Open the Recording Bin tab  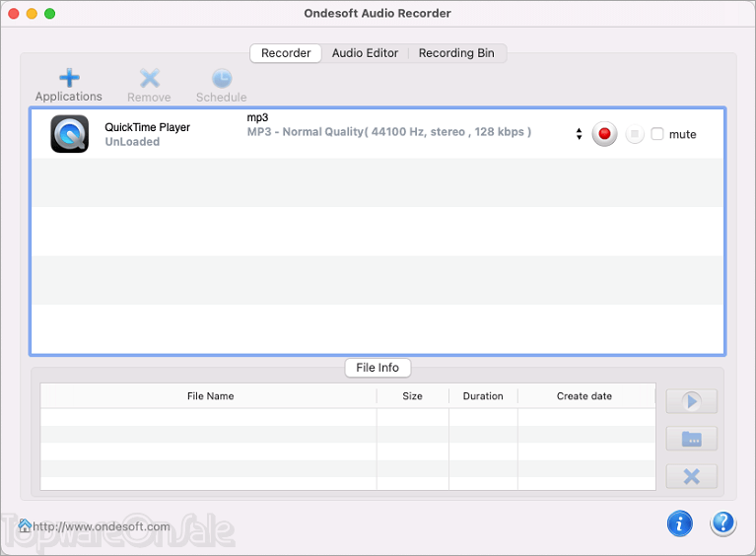point(456,53)
